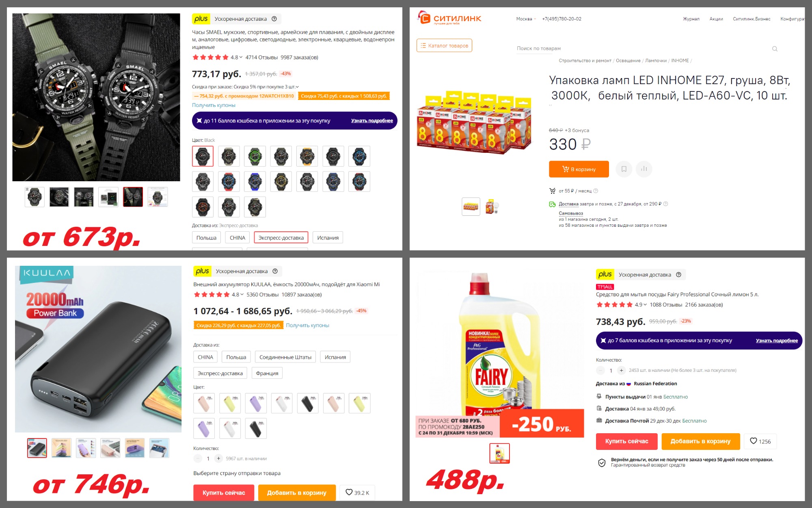This screenshot has height=508, width=812.
Task: Click Купить сейчас for Fairy detergent
Action: tap(626, 441)
